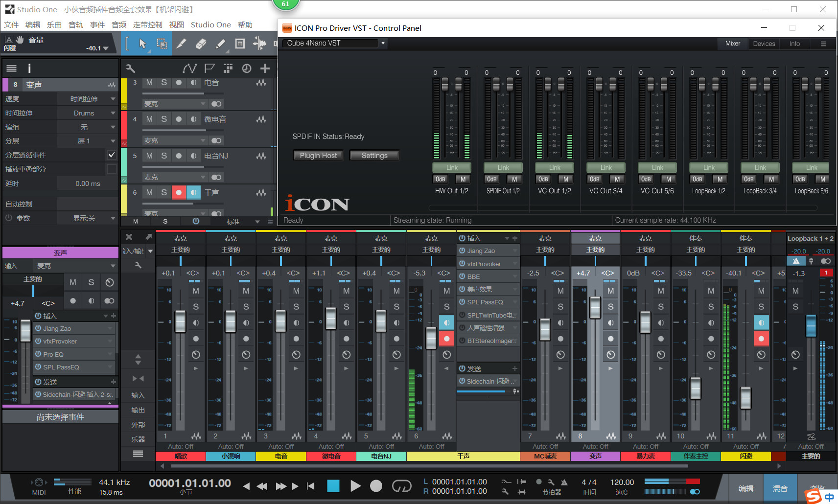The width and height of the screenshot is (838, 504).
Task: Close the mixer console with X icon
Action: click(129, 237)
